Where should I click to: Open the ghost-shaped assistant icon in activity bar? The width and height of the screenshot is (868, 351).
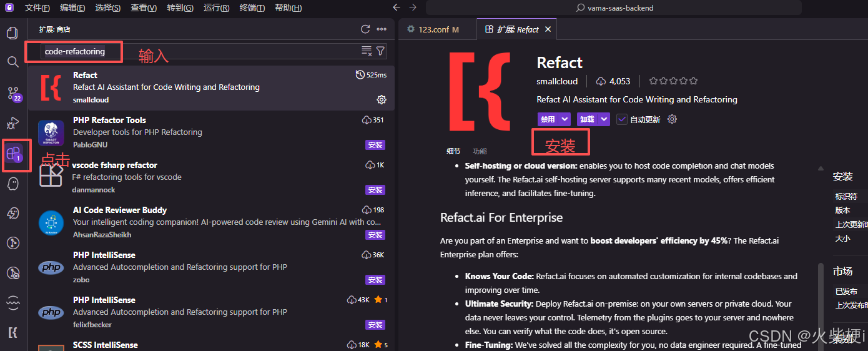click(12, 184)
